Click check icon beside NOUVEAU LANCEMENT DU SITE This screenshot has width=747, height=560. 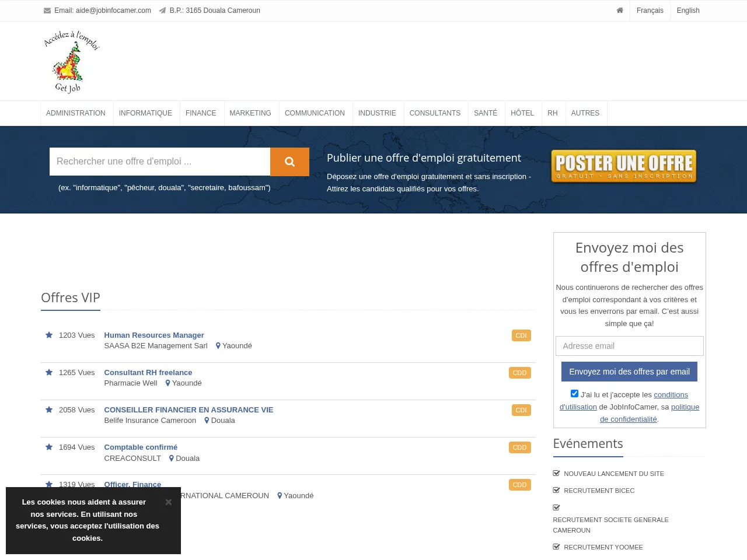click(557, 473)
